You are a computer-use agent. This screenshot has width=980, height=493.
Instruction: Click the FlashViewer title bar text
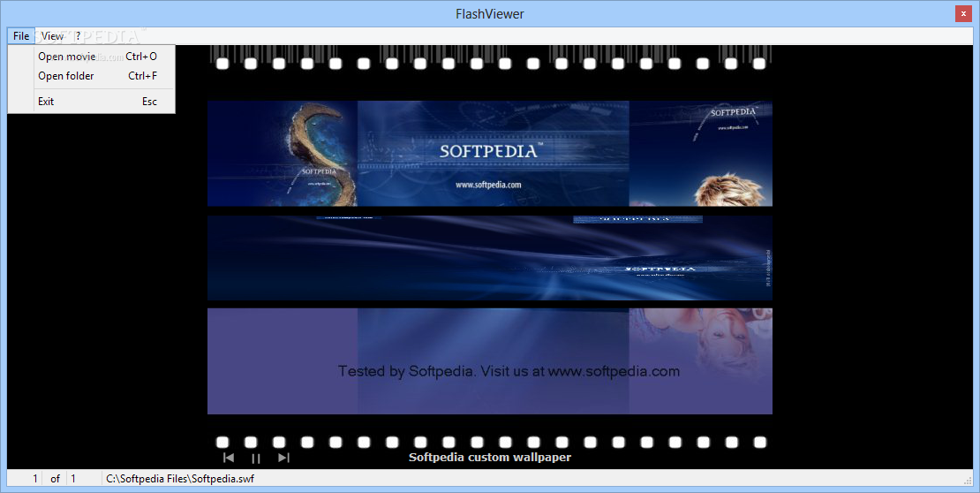click(489, 14)
